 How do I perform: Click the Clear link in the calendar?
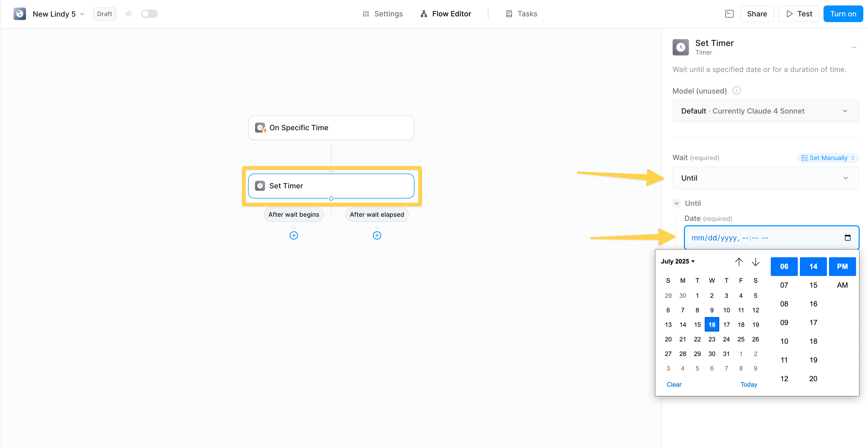(x=674, y=384)
